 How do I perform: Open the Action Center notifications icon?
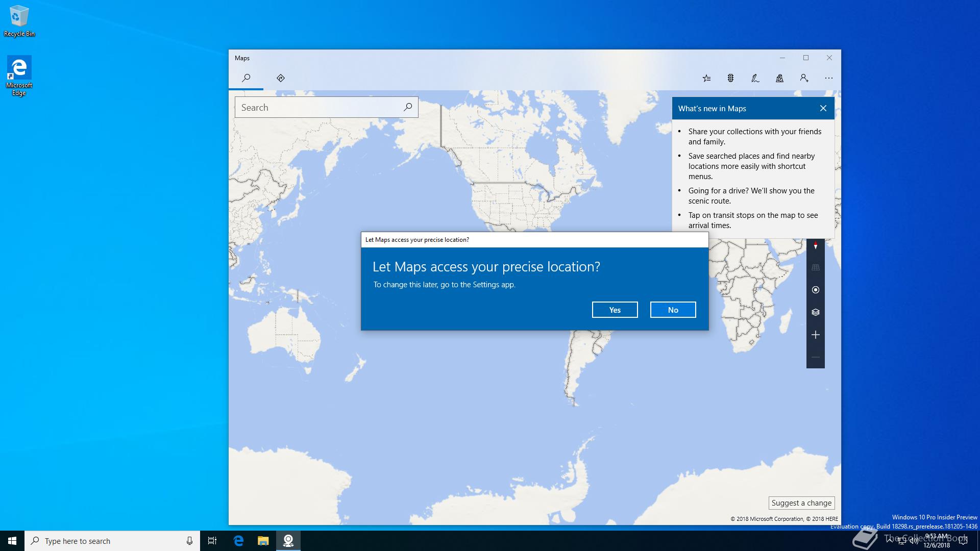click(x=963, y=541)
